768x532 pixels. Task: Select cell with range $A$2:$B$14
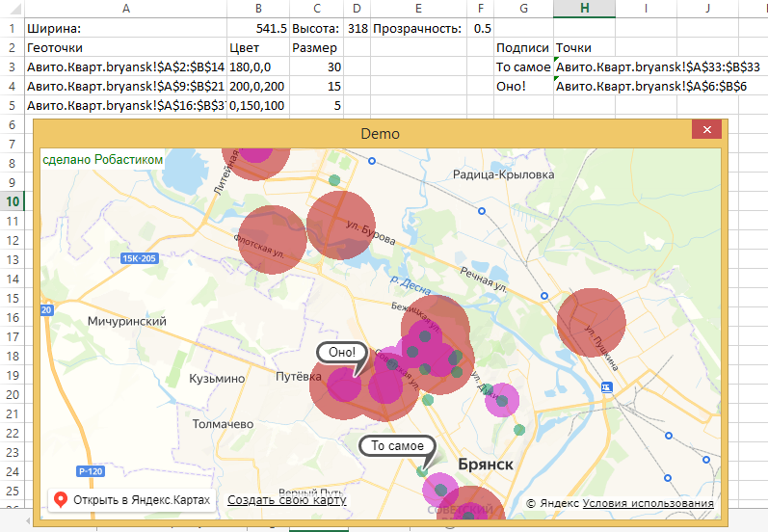tap(126, 66)
